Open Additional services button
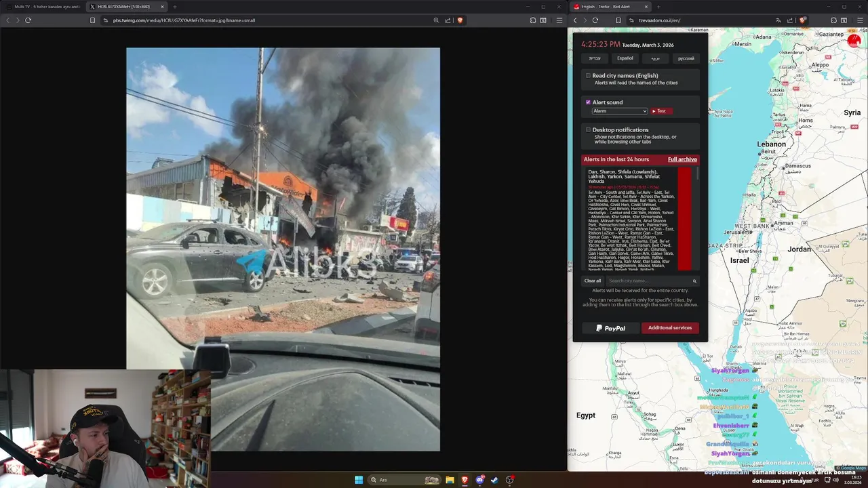The width and height of the screenshot is (868, 488). 670,328
